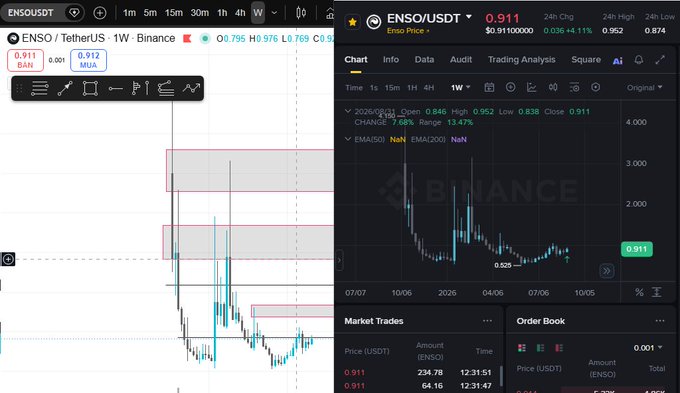Select the volume profile range tool
This screenshot has height=393, width=680.
pyautogui.click(x=140, y=88)
